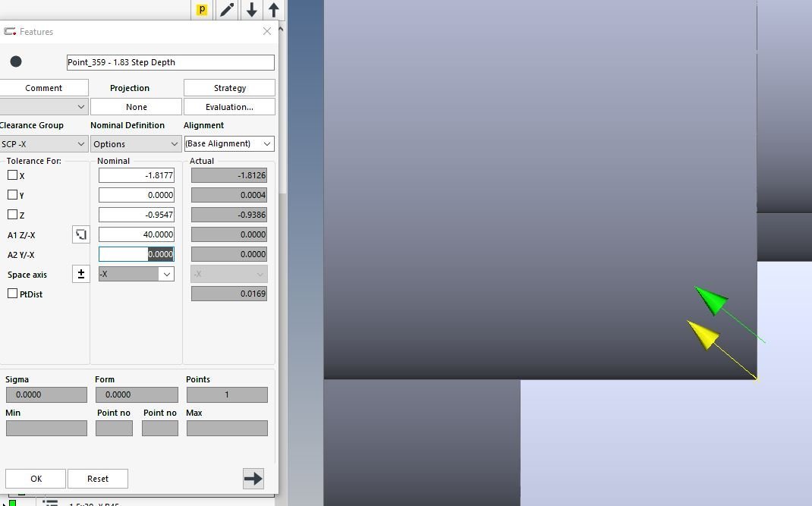Select the pencil edit tool

[227, 9]
